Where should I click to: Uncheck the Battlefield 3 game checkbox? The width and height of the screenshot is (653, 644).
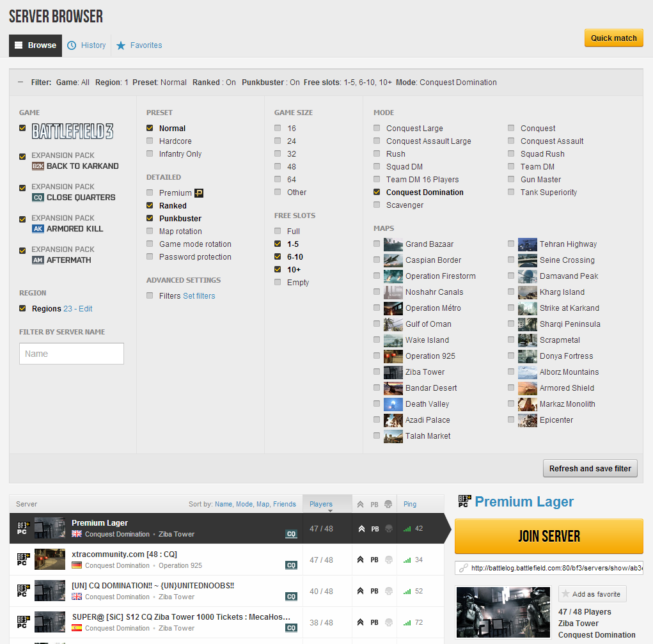coord(22,129)
